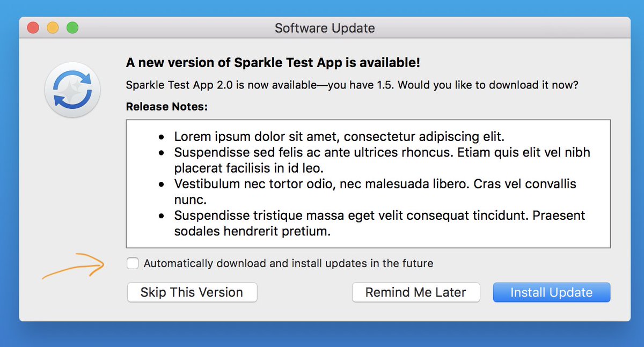Screen dimensions: 644x347
Task: Close the Software Update window
Action: pos(34,27)
